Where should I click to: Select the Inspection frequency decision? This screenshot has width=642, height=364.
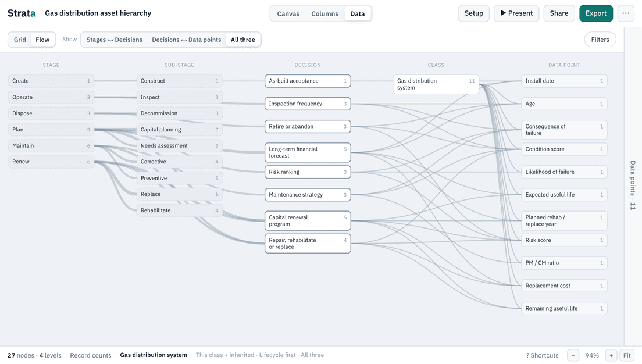(x=308, y=104)
